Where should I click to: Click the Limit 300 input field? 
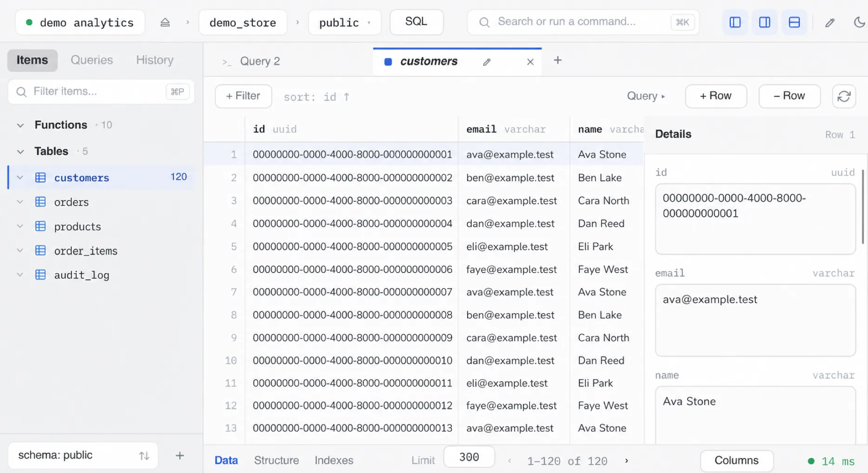[x=469, y=457]
